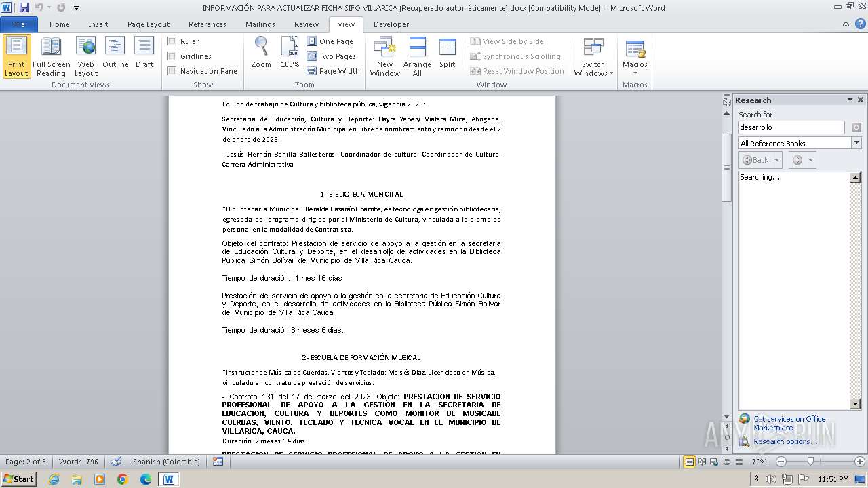Click the start searching button in Research pane
Viewport: 868px width, 488px height.
tap(856, 127)
